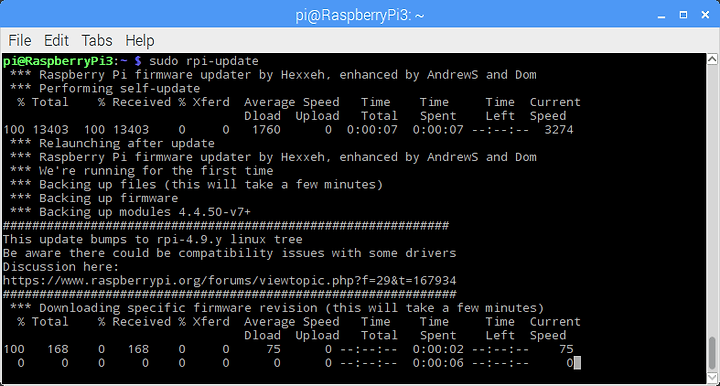The image size is (720, 386).
Task: Open the Tabs menu
Action: click(x=97, y=40)
